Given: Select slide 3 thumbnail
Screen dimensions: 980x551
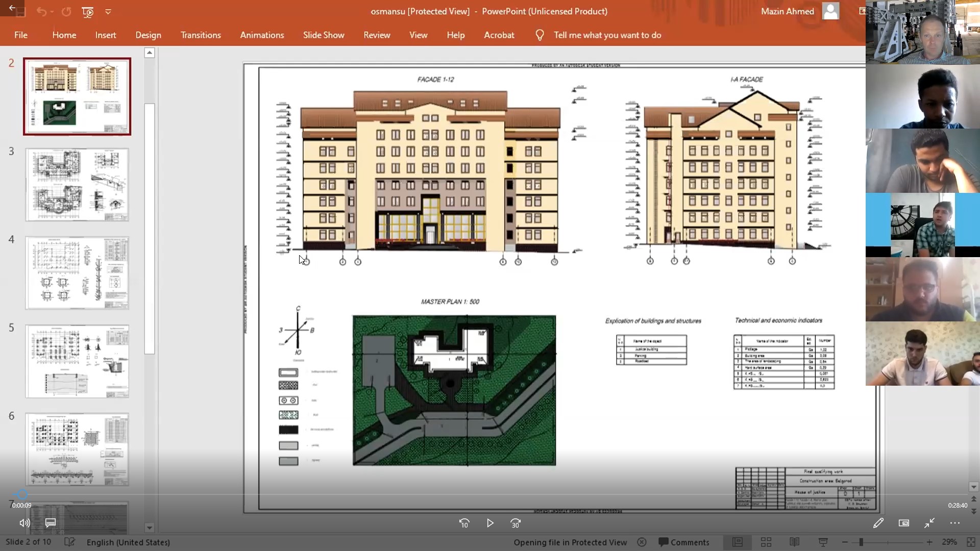Looking at the screenshot, I should (x=77, y=185).
